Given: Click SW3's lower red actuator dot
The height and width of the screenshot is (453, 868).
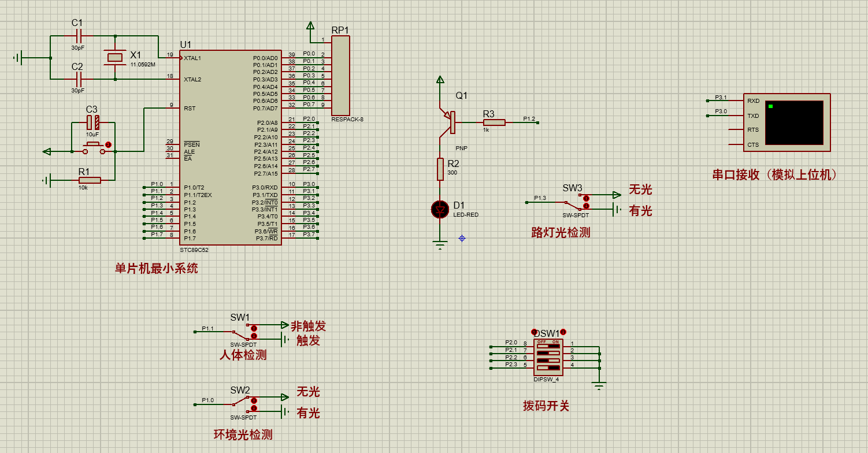Looking at the screenshot, I should pyautogui.click(x=586, y=206).
